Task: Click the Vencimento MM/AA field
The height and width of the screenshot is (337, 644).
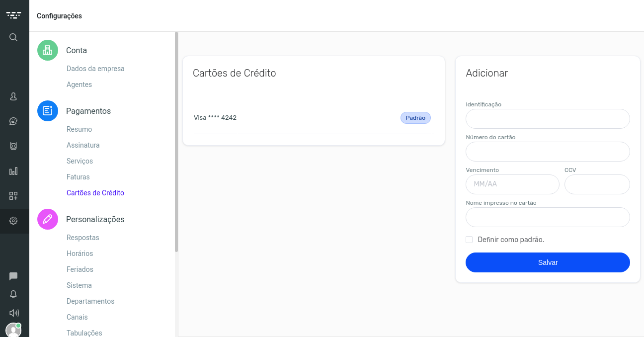Action: point(512,184)
